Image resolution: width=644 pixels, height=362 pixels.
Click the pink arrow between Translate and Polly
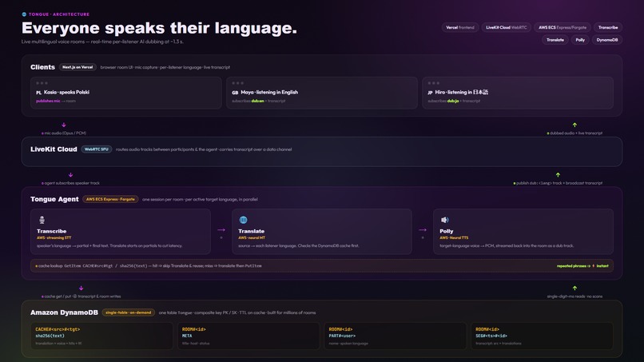coord(423,230)
